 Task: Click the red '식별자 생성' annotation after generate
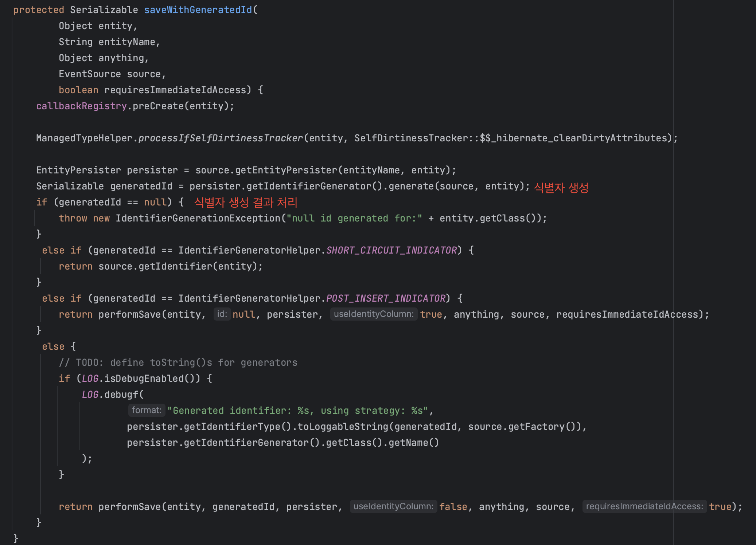pos(561,188)
